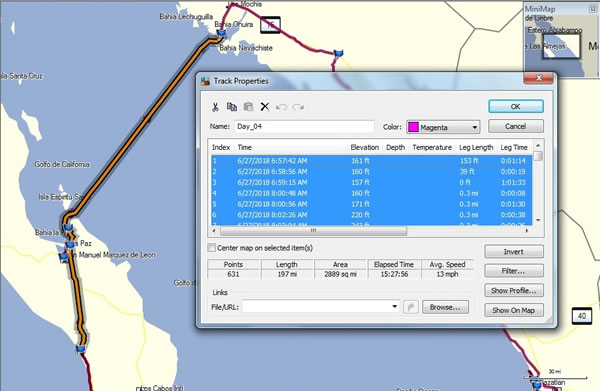The height and width of the screenshot is (391, 600).
Task: Click the Copy icon in the toolbar
Action: [x=232, y=107]
